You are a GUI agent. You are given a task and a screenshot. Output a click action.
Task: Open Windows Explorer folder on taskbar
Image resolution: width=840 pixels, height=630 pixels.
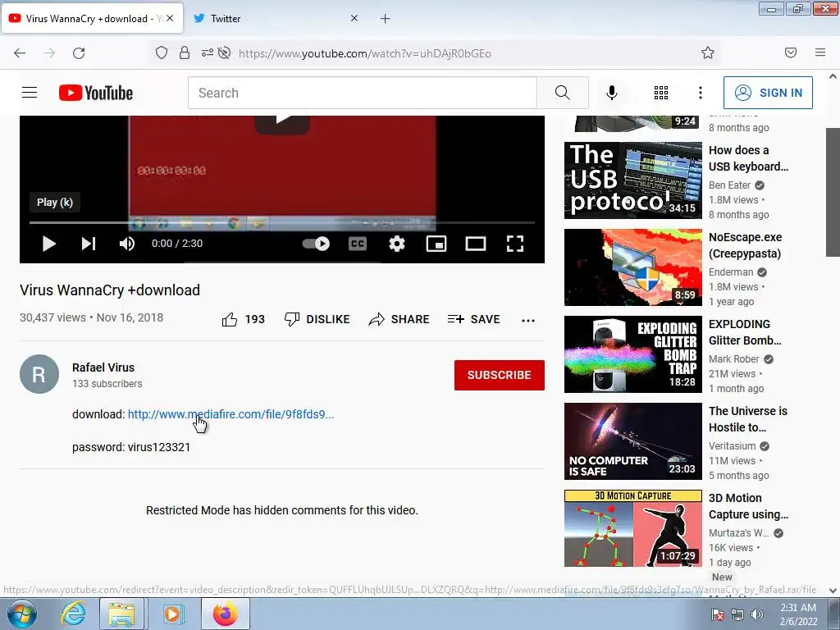121,614
